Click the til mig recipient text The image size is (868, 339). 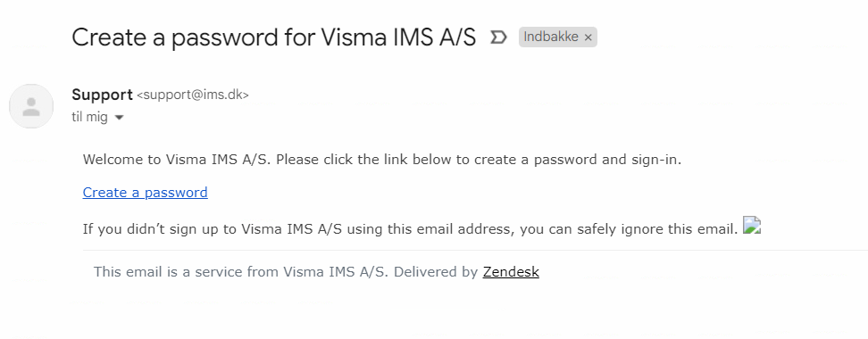click(89, 117)
